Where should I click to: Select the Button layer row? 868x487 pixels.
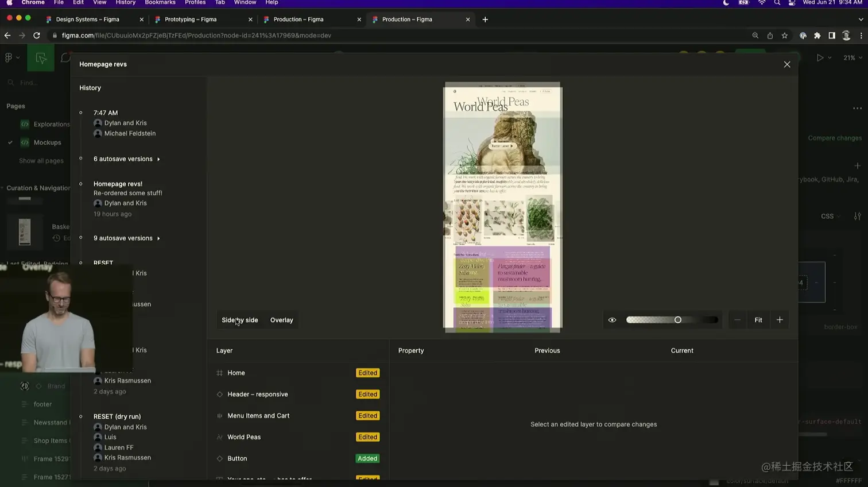[298, 458]
